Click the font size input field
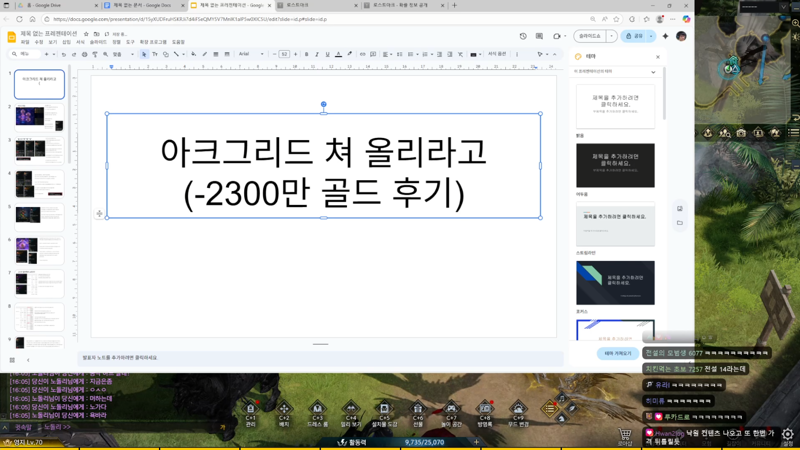The width and height of the screenshot is (800, 450). tap(284, 54)
